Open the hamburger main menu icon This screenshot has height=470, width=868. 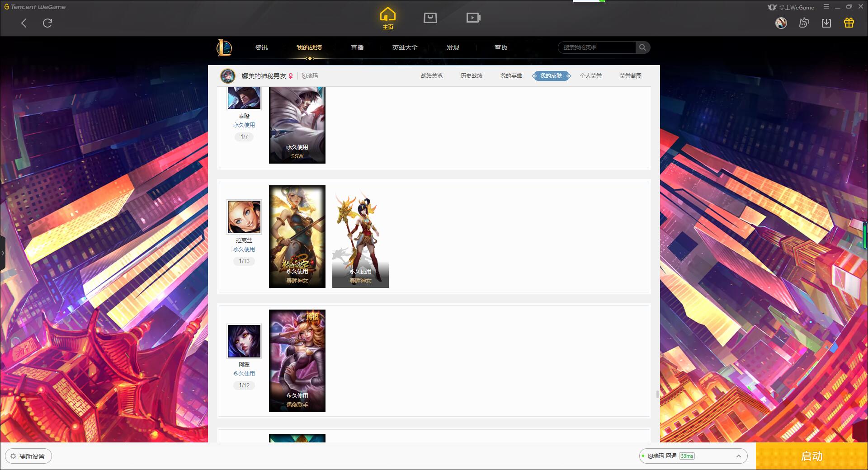point(826,7)
